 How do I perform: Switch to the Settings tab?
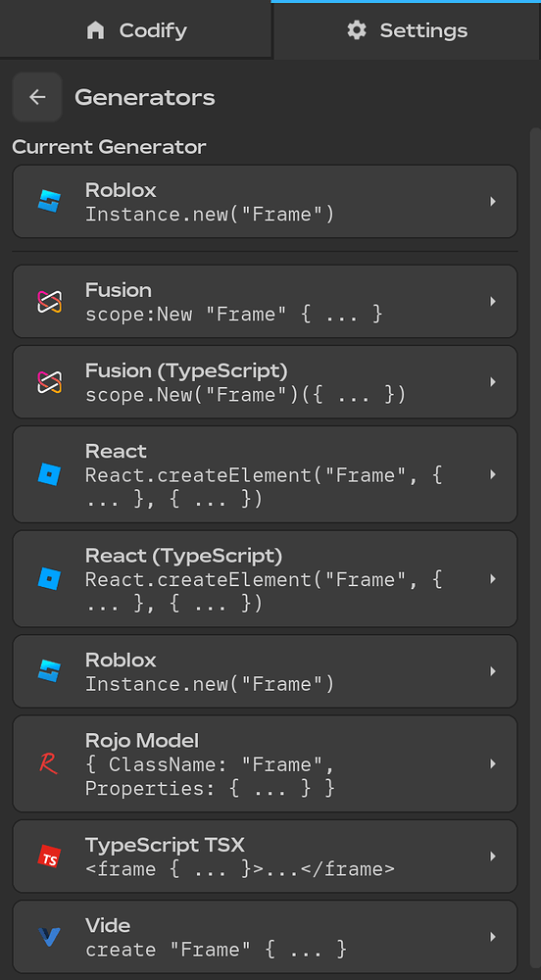point(407,30)
